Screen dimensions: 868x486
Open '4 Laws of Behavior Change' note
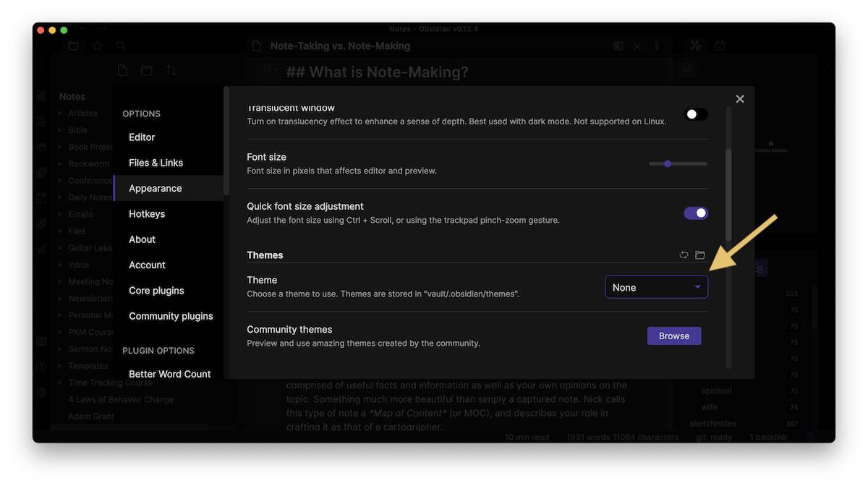(121, 399)
